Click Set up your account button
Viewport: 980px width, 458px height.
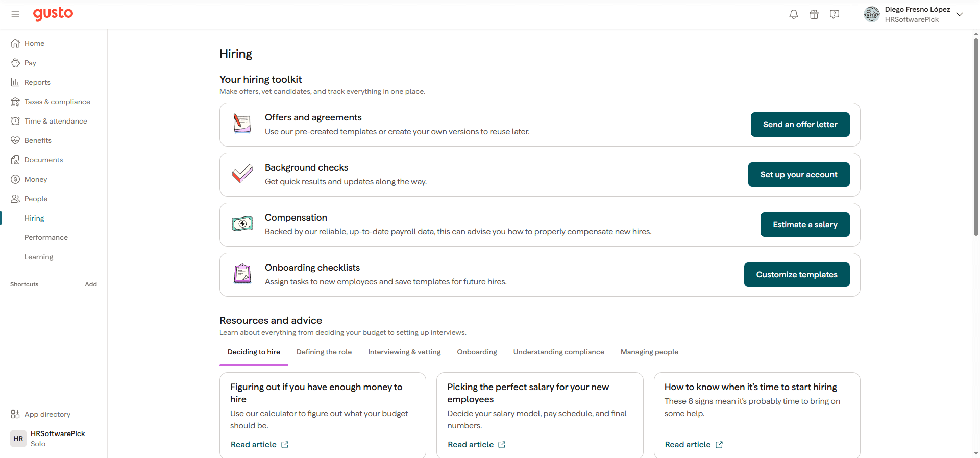pyautogui.click(x=799, y=175)
